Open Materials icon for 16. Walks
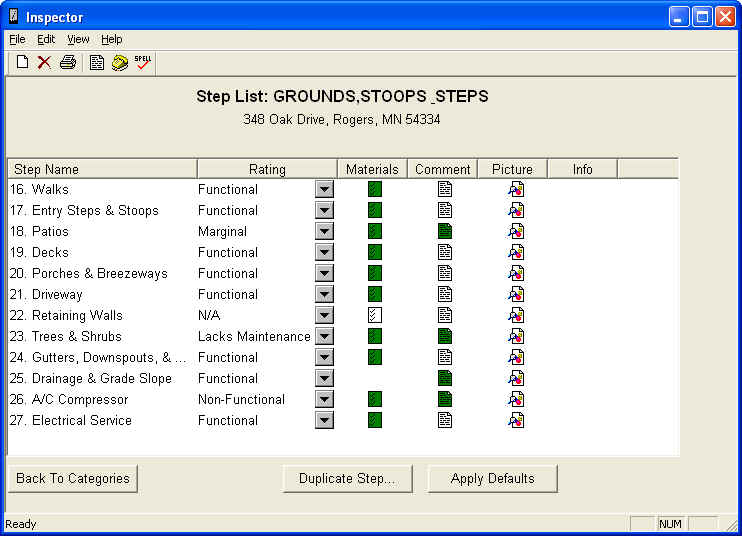The width and height of the screenshot is (742, 536). click(375, 189)
